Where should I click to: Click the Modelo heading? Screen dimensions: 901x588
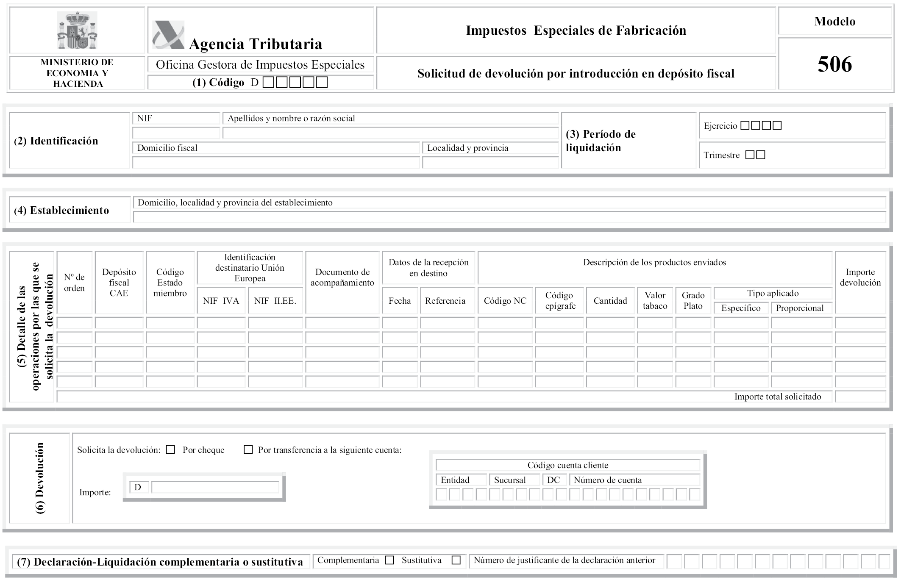(x=834, y=22)
